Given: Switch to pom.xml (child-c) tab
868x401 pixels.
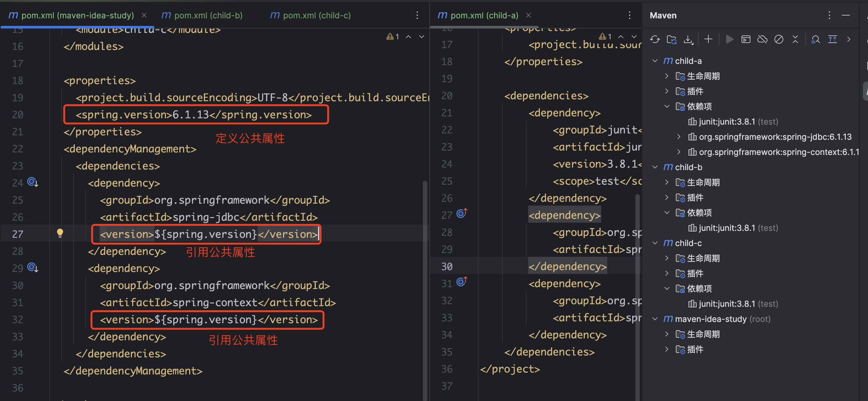Looking at the screenshot, I should pos(316,15).
